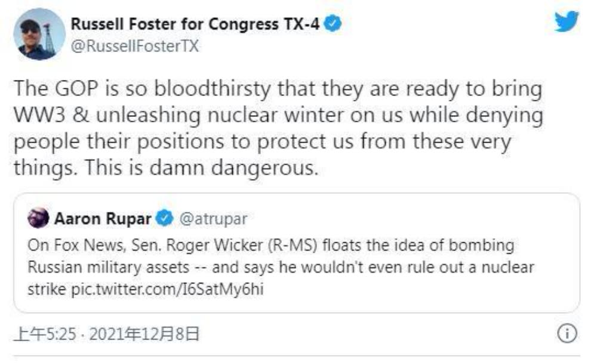The width and height of the screenshot is (597, 364).
Task: Click the main tweet's first line about the GOP
Action: pos(278,90)
